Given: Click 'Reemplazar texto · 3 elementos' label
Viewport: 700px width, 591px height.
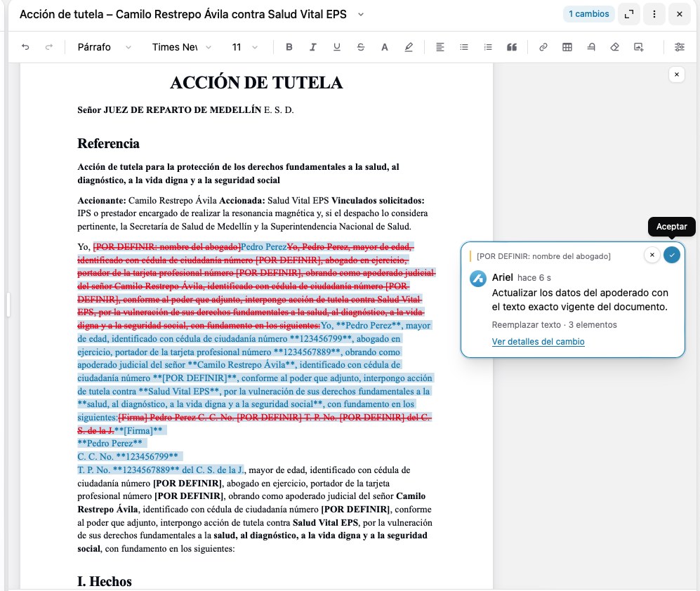Looking at the screenshot, I should coord(554,325).
